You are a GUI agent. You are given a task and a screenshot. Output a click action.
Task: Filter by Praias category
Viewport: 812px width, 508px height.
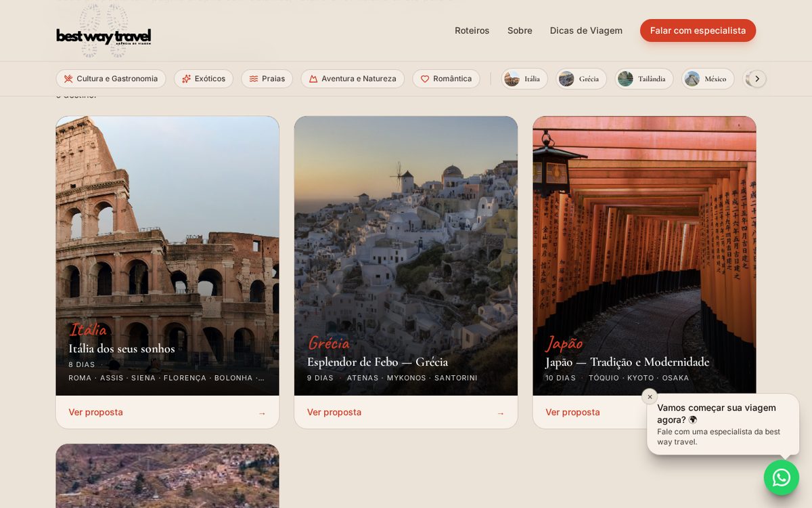click(267, 79)
